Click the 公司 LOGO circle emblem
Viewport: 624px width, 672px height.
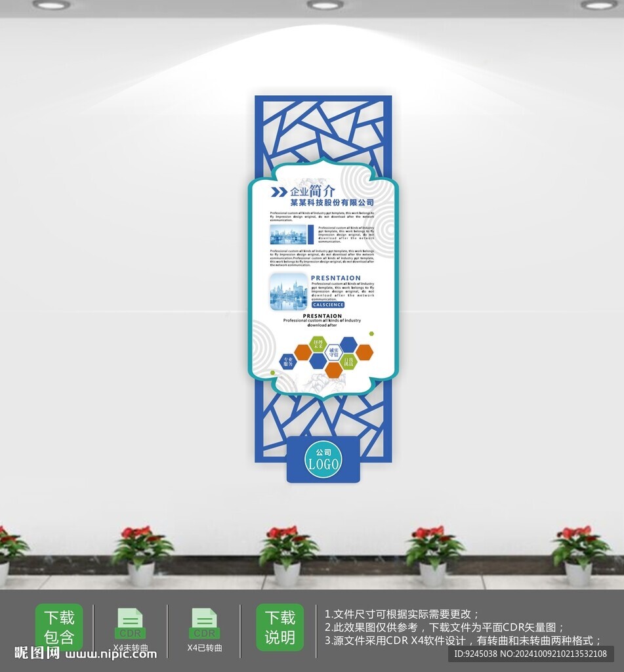click(x=323, y=459)
